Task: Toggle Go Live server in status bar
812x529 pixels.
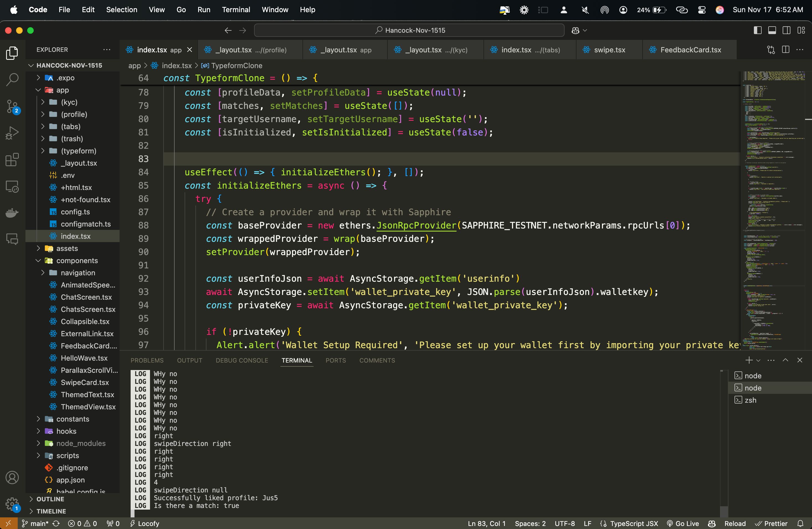Action: click(x=683, y=523)
